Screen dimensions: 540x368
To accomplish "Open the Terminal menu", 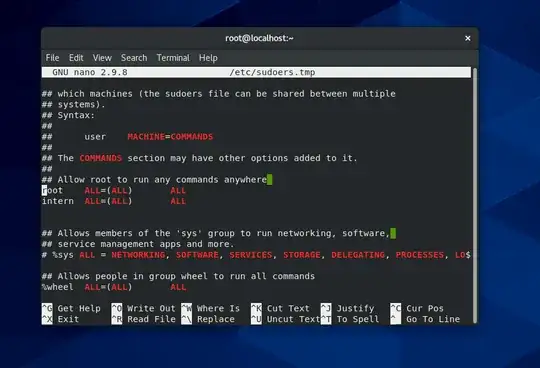I will coord(173,58).
